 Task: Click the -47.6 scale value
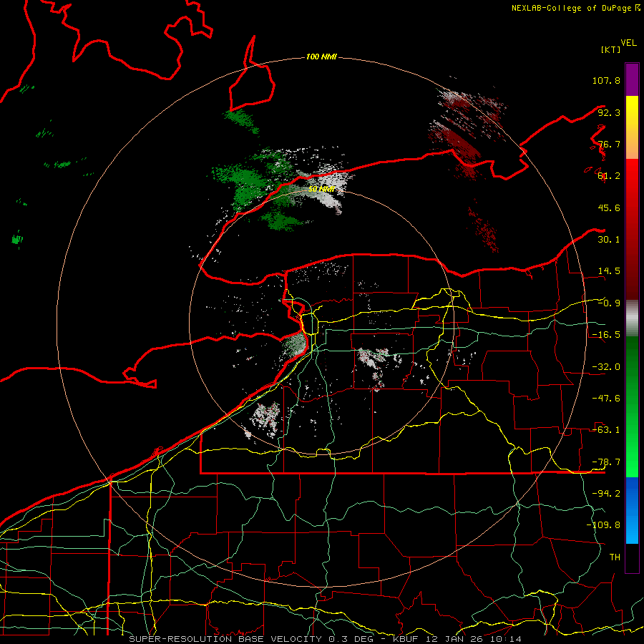(x=606, y=399)
